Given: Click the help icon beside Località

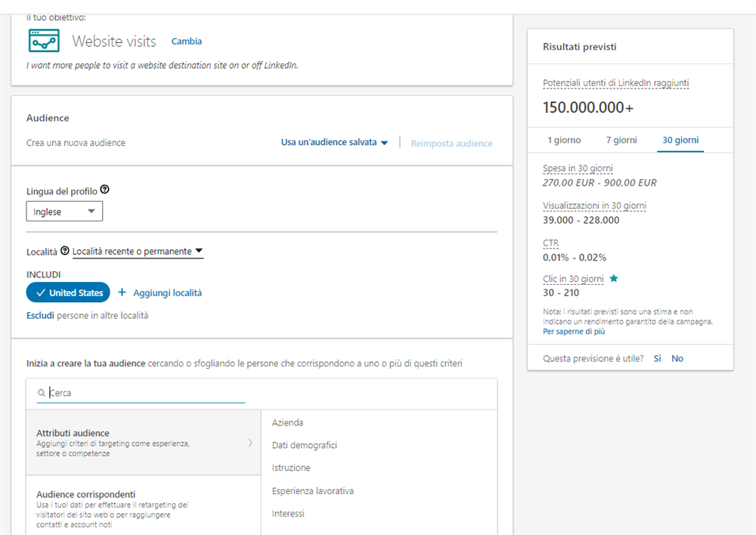Looking at the screenshot, I should [x=65, y=251].
